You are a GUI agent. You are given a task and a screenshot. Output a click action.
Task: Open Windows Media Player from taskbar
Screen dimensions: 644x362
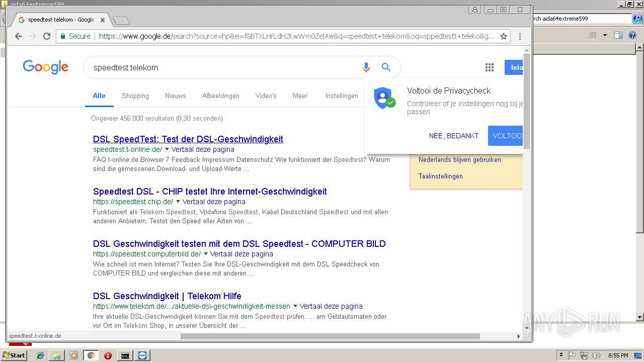click(x=74, y=355)
